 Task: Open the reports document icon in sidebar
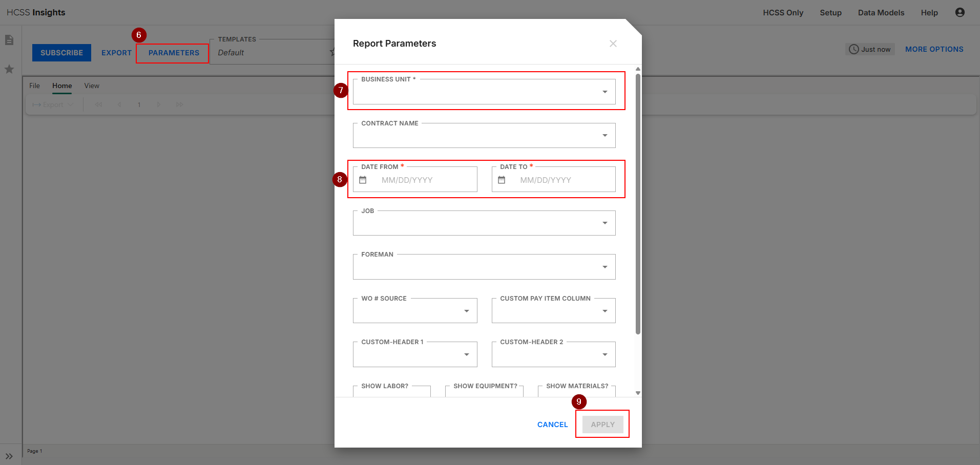click(9, 40)
